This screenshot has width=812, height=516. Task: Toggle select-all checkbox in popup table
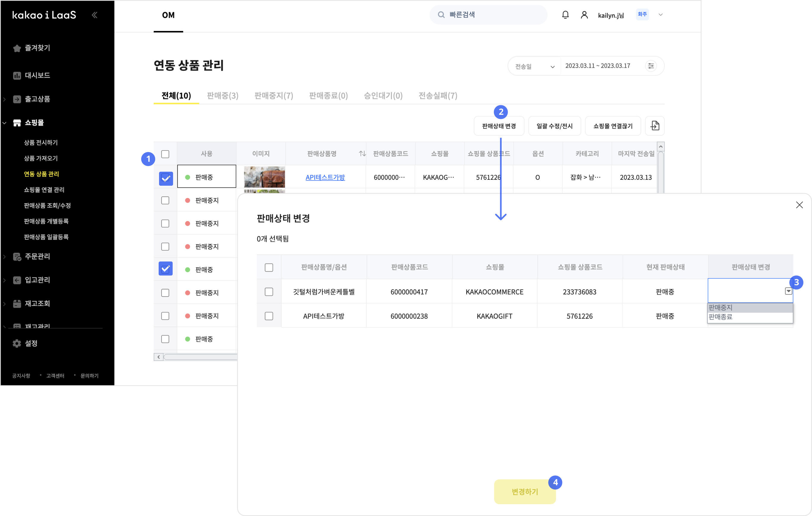269,267
